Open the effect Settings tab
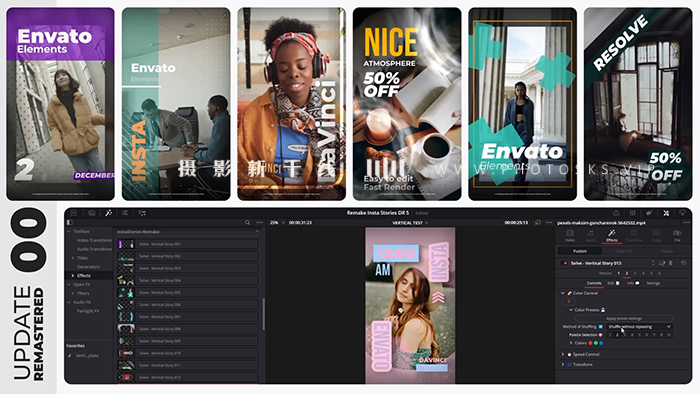The width and height of the screenshot is (700, 394). click(x=653, y=283)
